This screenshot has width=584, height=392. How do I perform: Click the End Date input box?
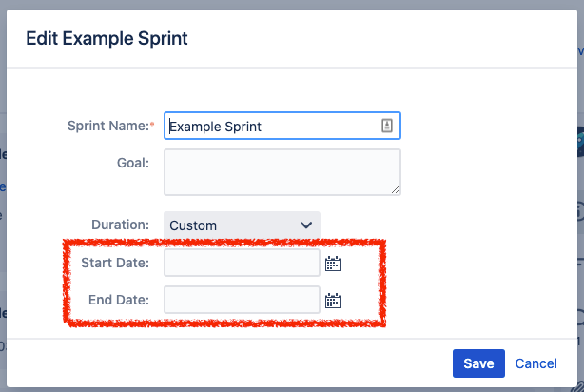(x=242, y=300)
